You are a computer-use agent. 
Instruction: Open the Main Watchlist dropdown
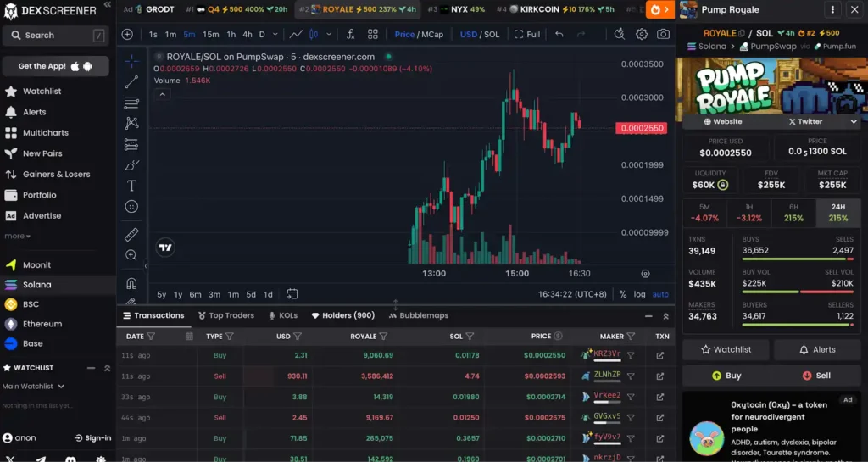click(33, 387)
